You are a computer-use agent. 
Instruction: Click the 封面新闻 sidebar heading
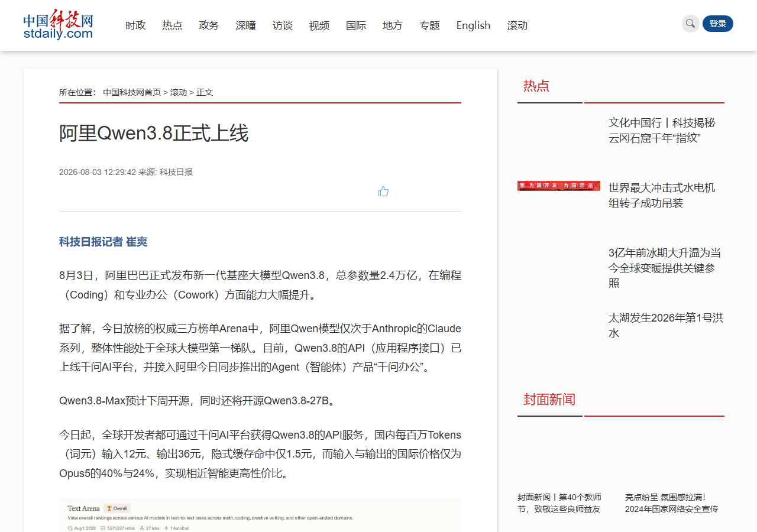click(x=549, y=400)
